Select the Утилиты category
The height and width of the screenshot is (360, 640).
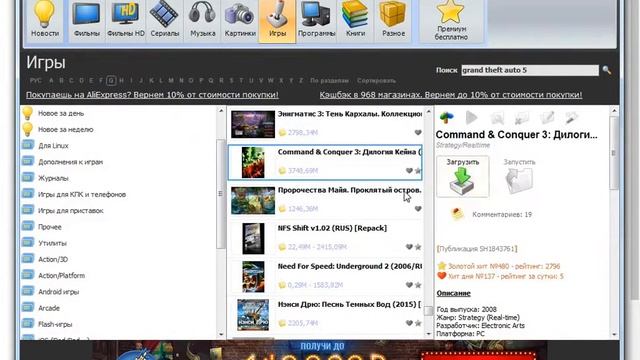pyautogui.click(x=52, y=243)
